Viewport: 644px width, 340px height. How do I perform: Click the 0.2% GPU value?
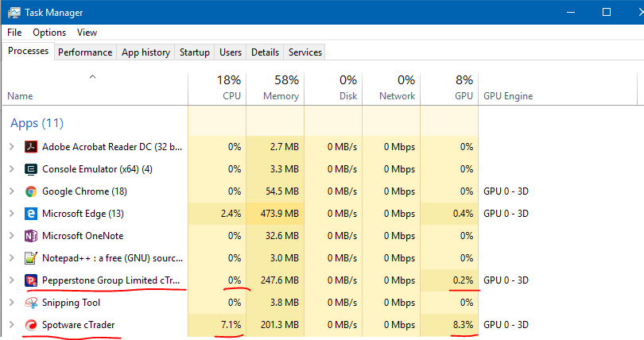tap(463, 280)
